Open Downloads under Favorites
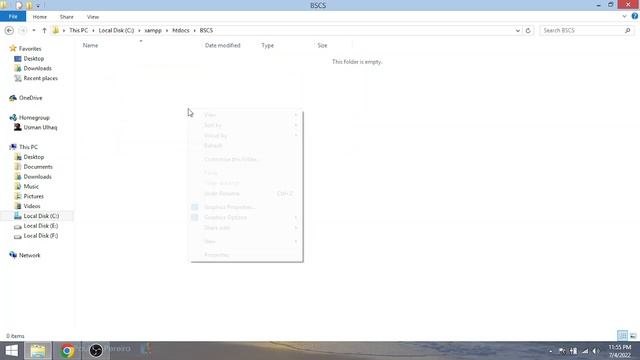The width and height of the screenshot is (640, 360). pyautogui.click(x=37, y=69)
